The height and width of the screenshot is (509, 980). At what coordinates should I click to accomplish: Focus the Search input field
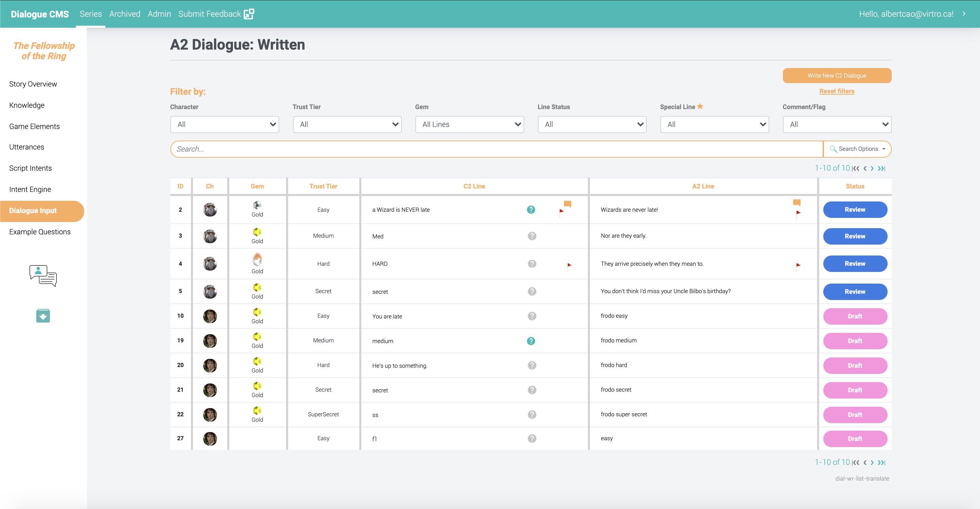pyautogui.click(x=497, y=149)
